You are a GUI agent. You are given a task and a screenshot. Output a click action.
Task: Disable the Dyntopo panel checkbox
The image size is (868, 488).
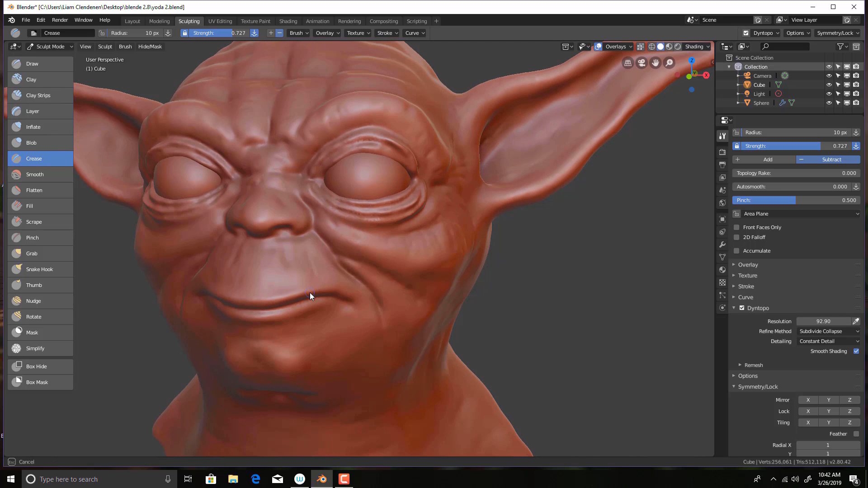[x=742, y=308]
